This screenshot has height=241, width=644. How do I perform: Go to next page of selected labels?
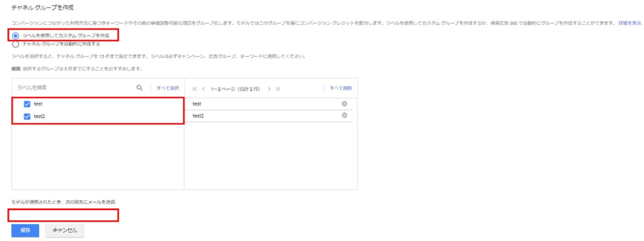(x=269, y=89)
